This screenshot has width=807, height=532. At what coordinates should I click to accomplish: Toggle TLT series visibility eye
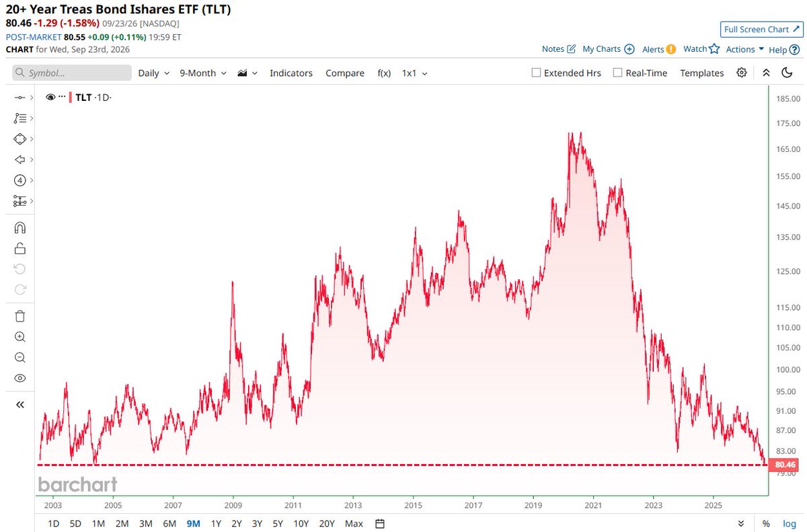50,98
